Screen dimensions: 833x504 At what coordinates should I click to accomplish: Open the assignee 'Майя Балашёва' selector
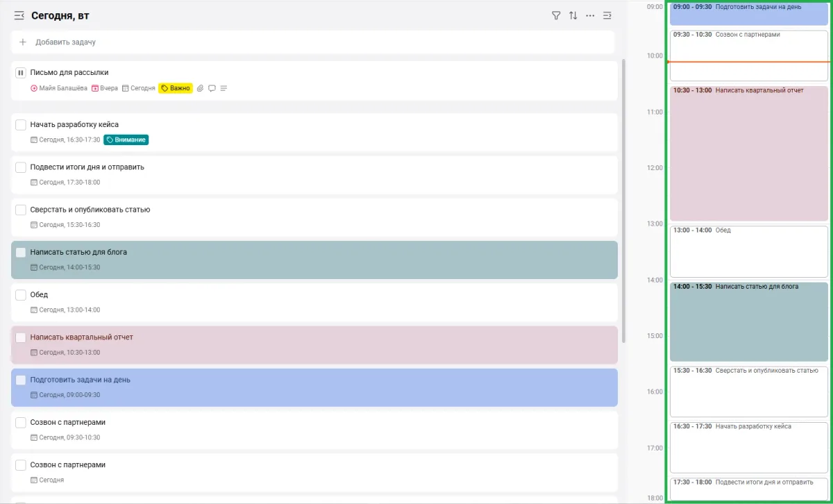(58, 88)
